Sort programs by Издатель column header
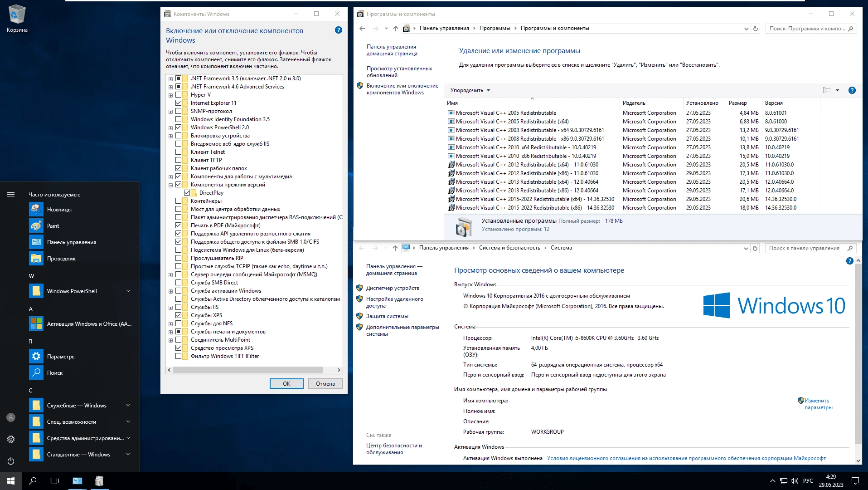Viewport: 868px width, 490px height. point(651,103)
